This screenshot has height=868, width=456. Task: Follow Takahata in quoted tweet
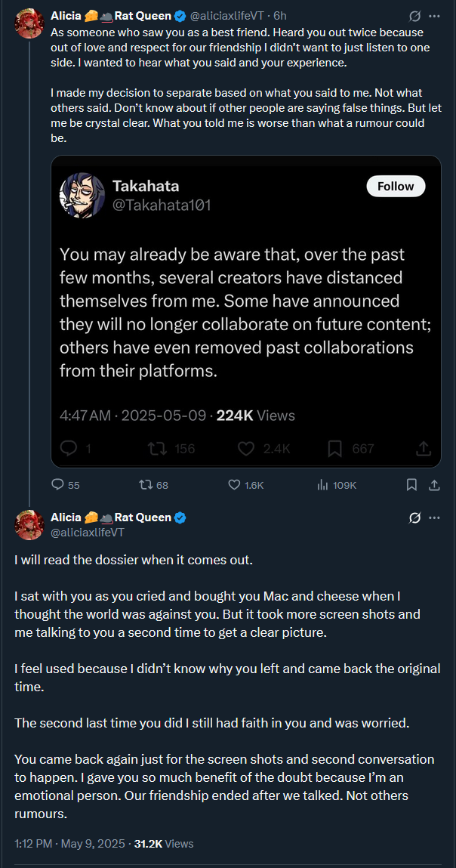(x=396, y=186)
